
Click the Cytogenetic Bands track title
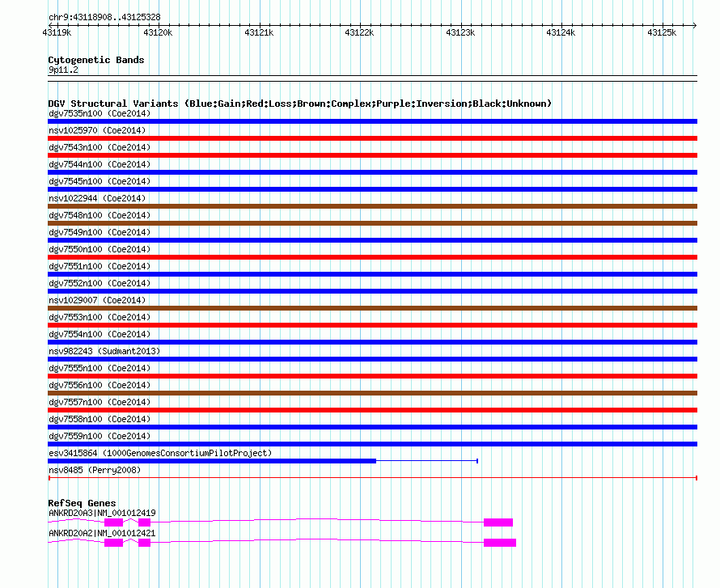click(x=95, y=60)
